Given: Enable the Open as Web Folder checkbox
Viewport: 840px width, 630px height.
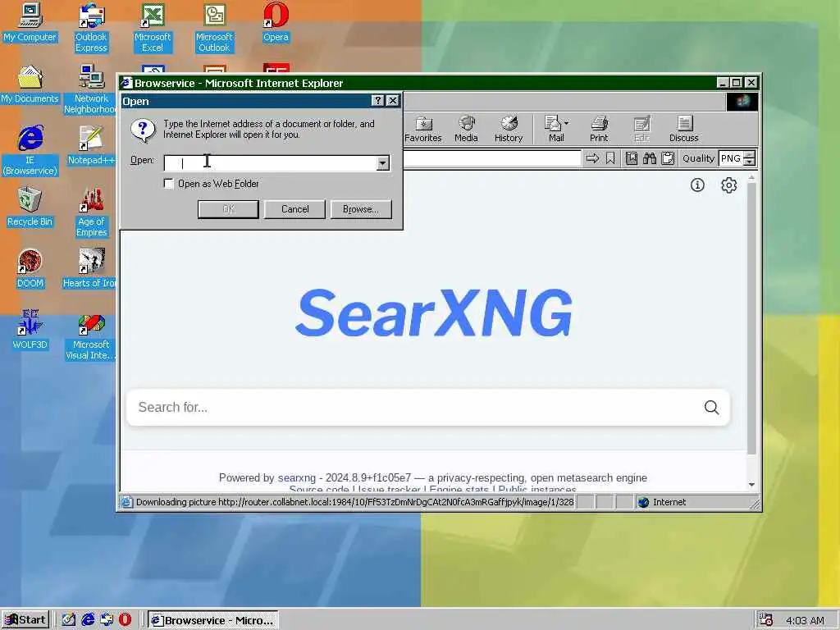Looking at the screenshot, I should [168, 184].
